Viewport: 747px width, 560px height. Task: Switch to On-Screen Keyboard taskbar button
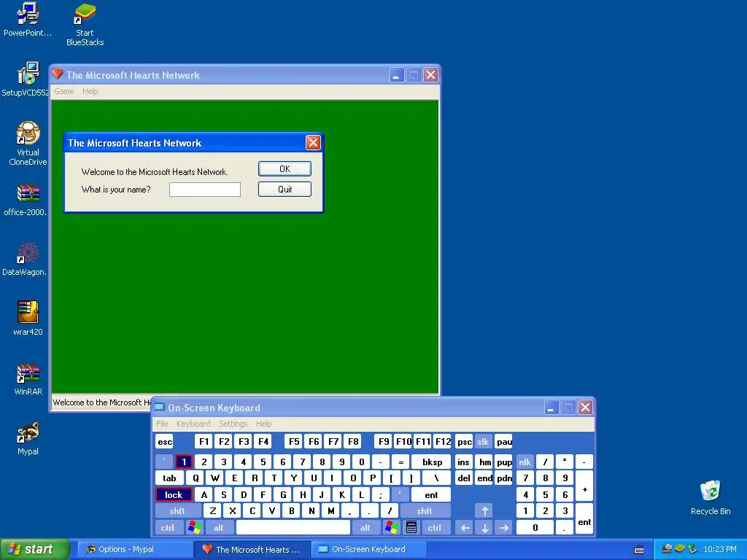pyautogui.click(x=368, y=550)
